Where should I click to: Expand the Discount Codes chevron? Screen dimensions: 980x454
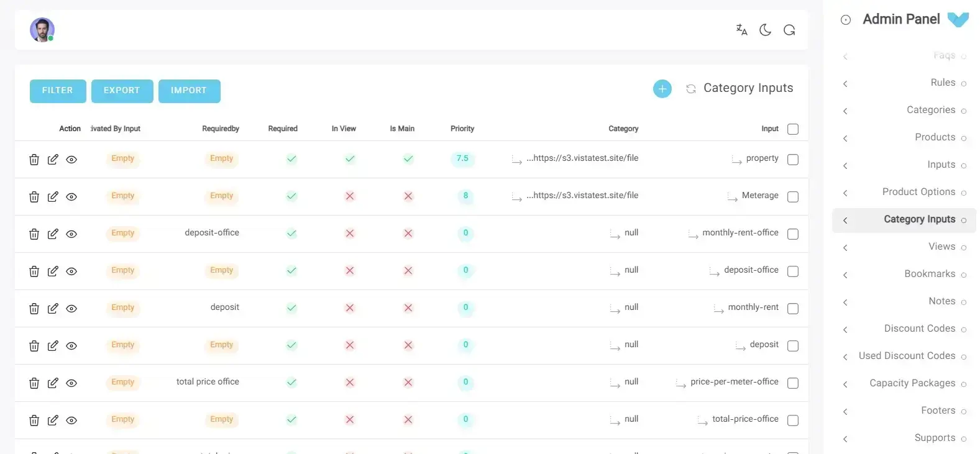click(845, 330)
